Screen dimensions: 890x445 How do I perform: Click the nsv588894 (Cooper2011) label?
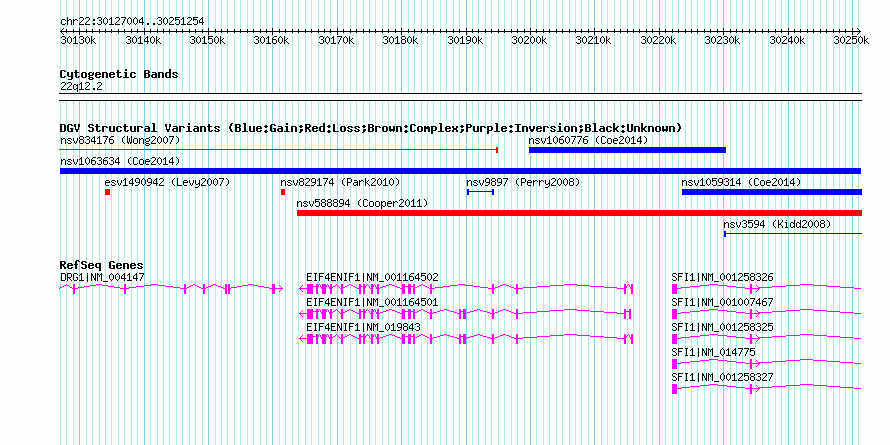(362, 203)
